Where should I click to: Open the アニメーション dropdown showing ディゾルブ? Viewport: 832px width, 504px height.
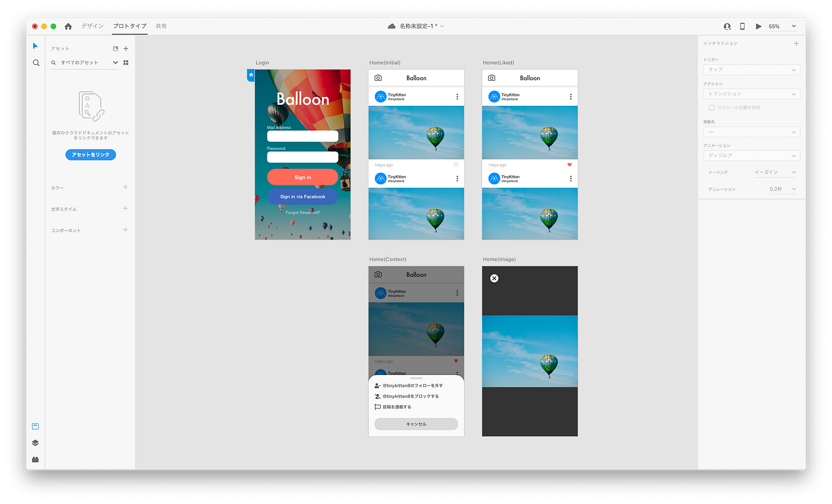click(751, 156)
